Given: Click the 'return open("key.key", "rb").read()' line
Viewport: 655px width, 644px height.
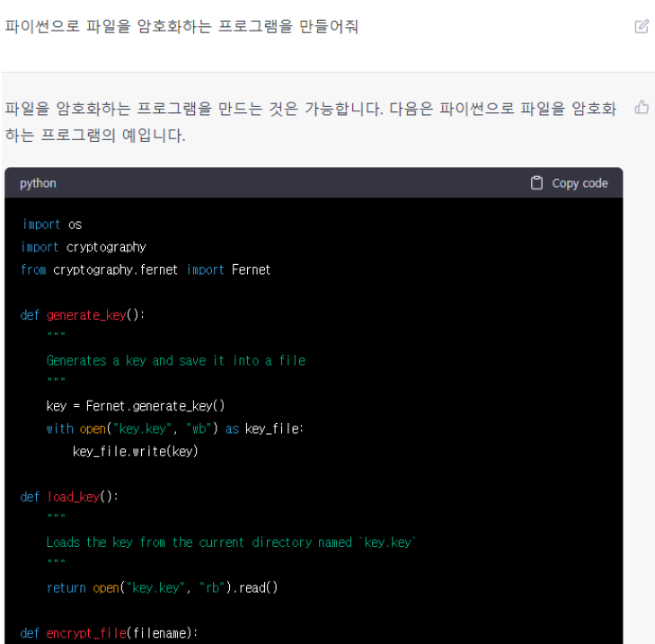Looking at the screenshot, I should (162, 588).
